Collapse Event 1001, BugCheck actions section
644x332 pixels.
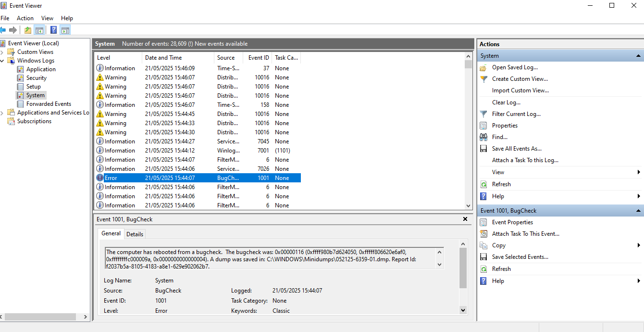(x=639, y=211)
